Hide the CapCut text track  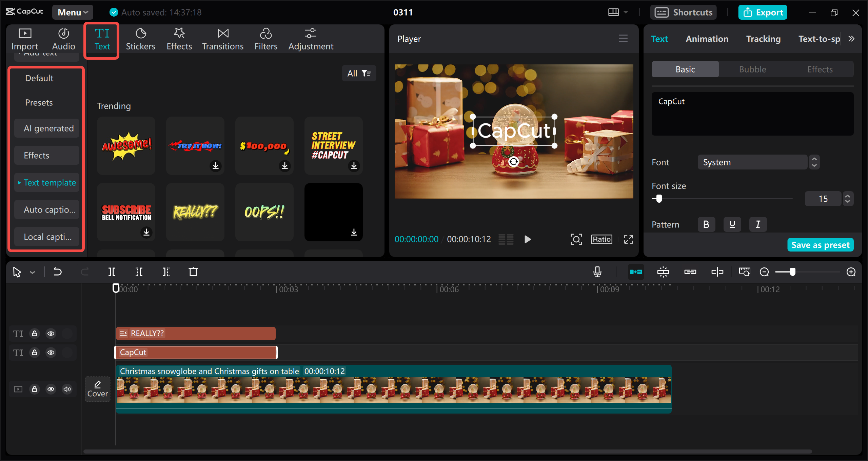51,353
